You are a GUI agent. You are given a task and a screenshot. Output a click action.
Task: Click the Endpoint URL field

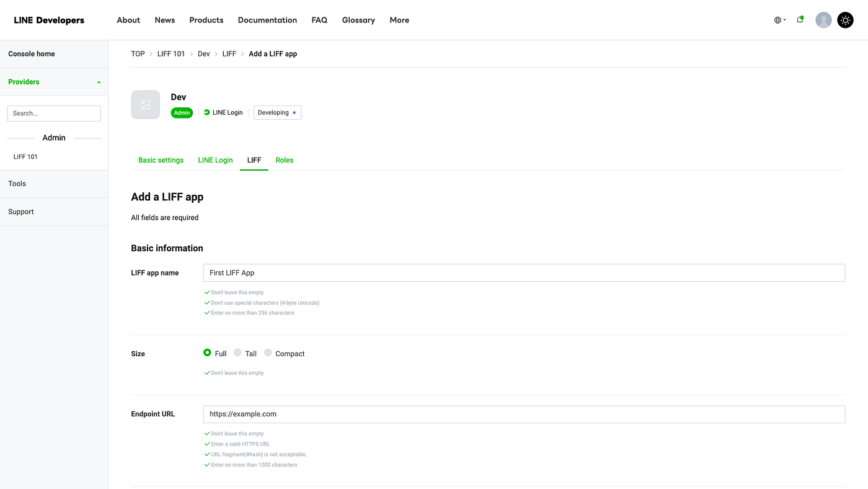click(x=524, y=415)
